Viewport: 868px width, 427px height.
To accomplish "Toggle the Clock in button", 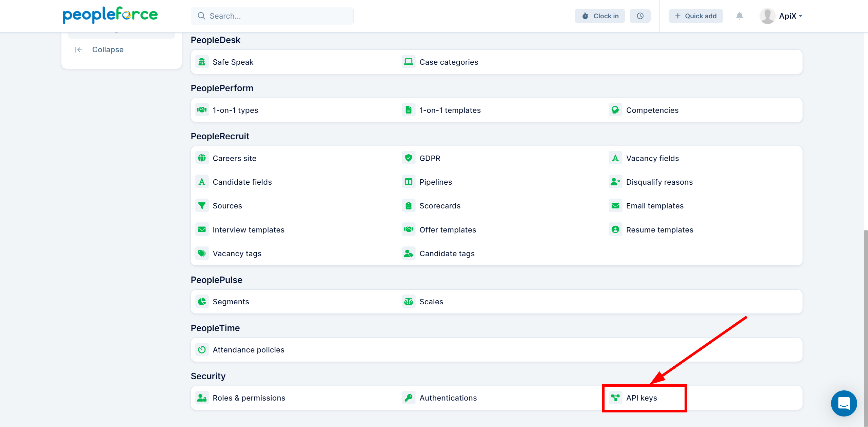I will (600, 16).
